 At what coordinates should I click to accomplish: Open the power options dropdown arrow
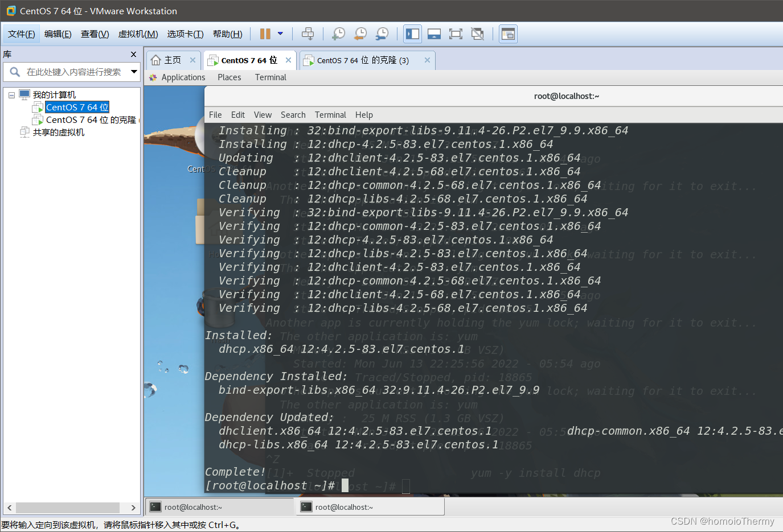point(280,34)
